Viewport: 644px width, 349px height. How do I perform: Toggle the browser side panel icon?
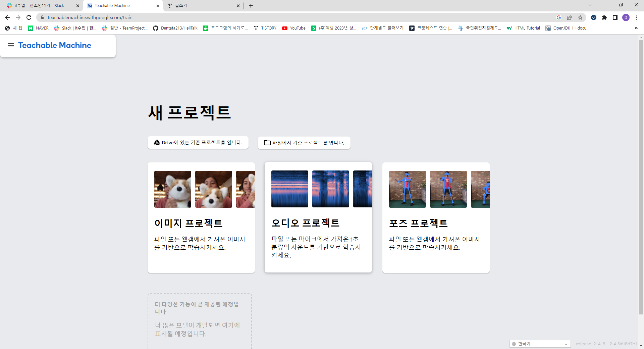pos(615,17)
